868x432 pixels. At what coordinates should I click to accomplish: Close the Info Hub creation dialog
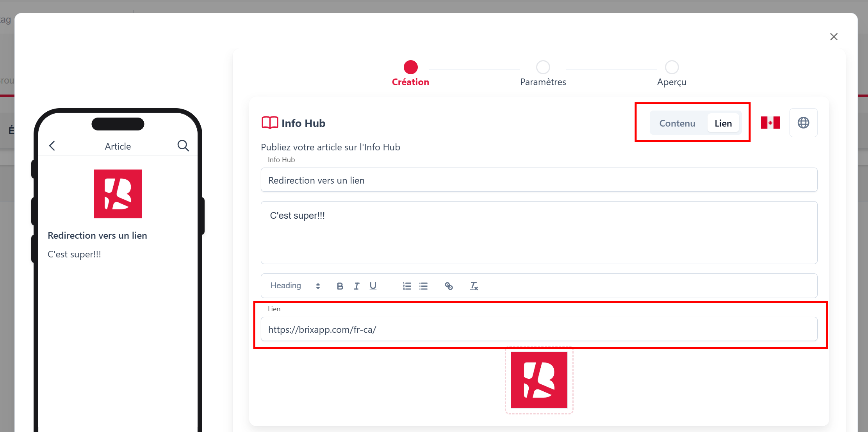(x=834, y=37)
